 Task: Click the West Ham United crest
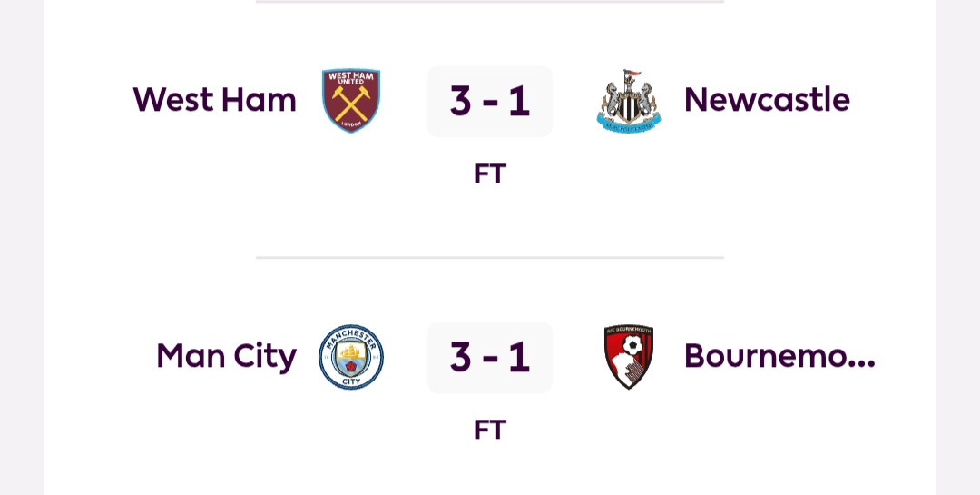pyautogui.click(x=351, y=101)
